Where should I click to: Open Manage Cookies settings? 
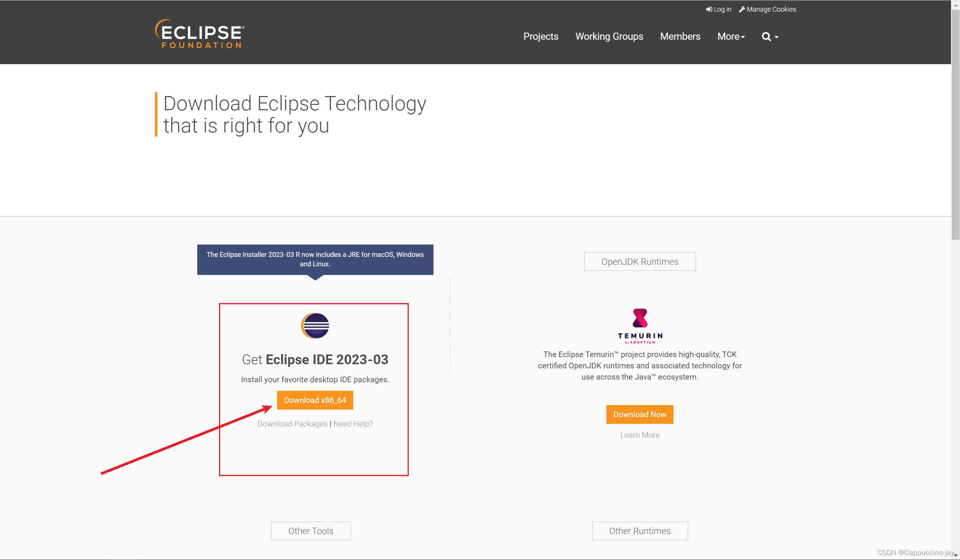[767, 9]
